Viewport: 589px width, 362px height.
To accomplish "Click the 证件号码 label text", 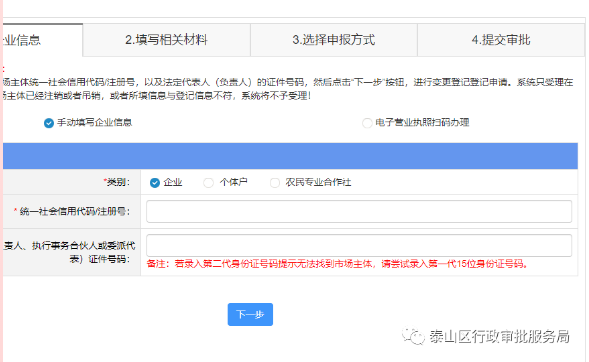I will (69, 252).
